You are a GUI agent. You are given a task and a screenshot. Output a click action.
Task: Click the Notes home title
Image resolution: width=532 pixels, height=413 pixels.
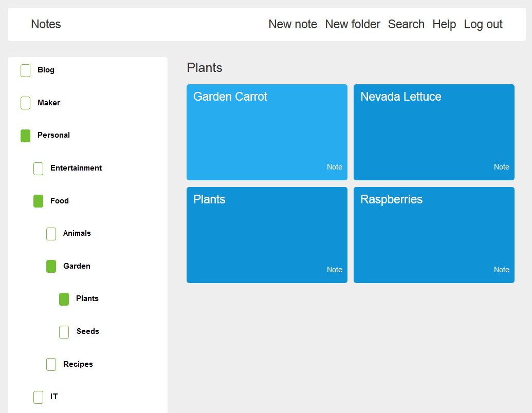tap(46, 25)
